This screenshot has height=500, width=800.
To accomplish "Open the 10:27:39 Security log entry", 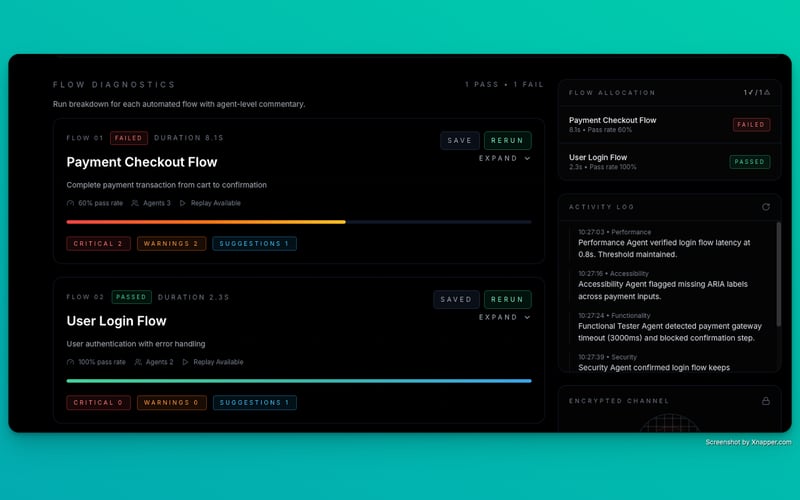I will pos(671,363).
